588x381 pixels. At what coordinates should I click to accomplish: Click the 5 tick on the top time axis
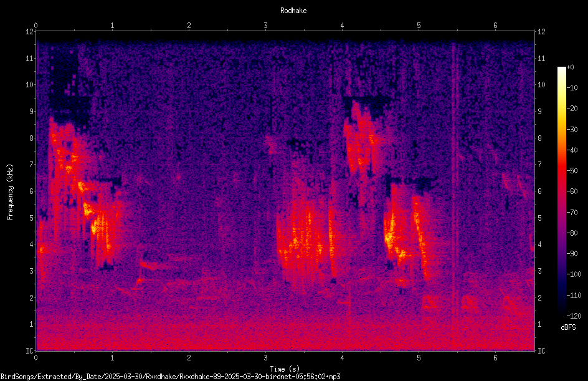pos(419,26)
